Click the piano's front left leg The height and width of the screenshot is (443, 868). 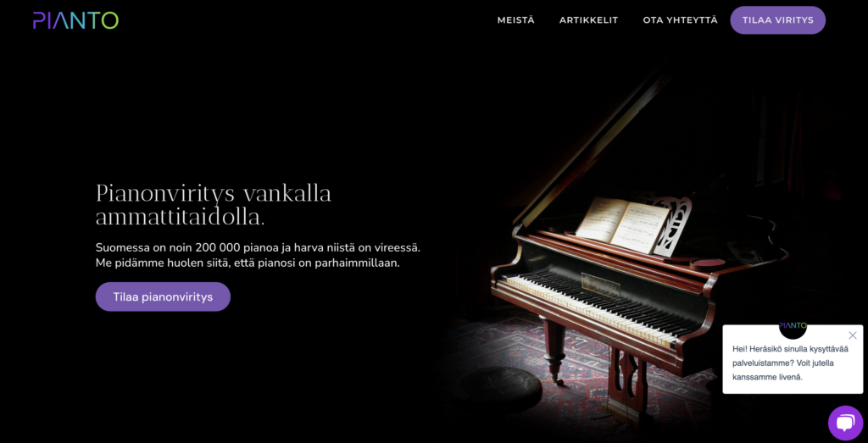pyautogui.click(x=554, y=352)
